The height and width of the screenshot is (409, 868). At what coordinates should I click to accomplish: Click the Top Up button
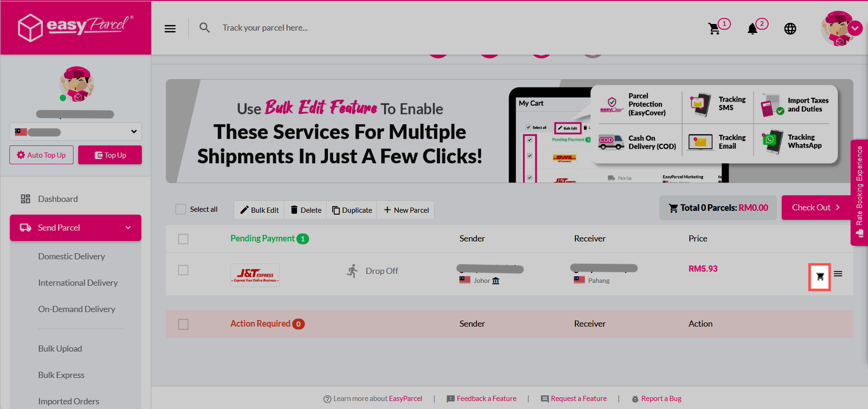(110, 155)
